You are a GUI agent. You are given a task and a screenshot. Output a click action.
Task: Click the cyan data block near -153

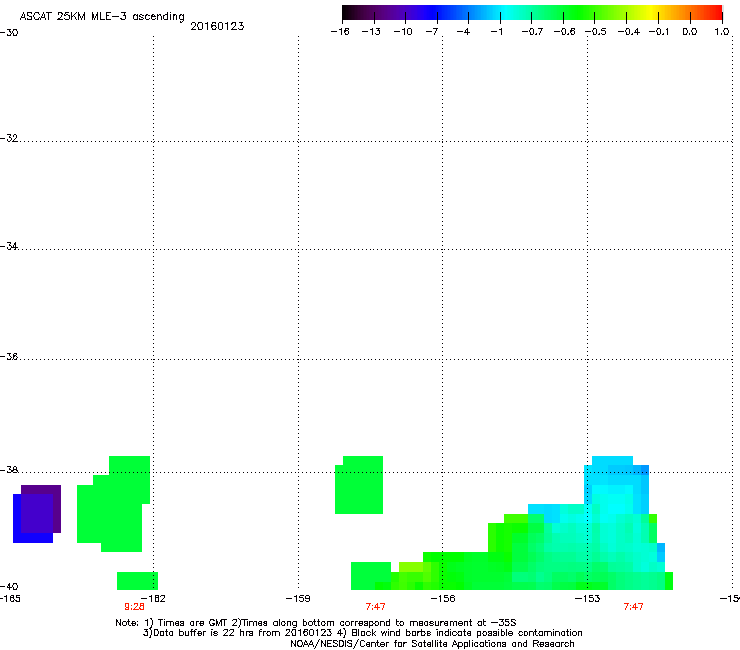[x=616, y=485]
